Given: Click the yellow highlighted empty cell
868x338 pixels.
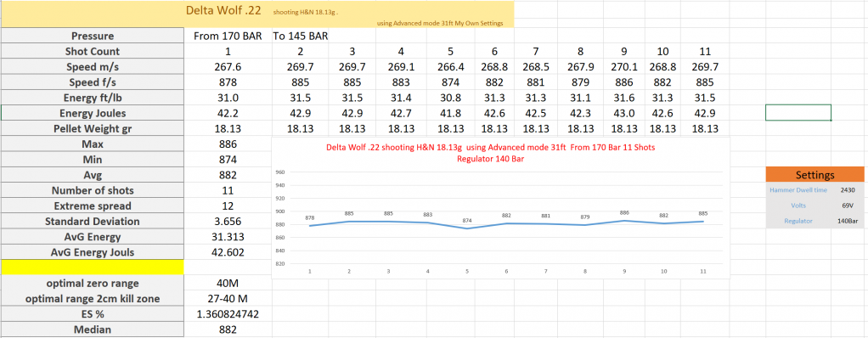Looking at the screenshot, I should (x=93, y=267).
